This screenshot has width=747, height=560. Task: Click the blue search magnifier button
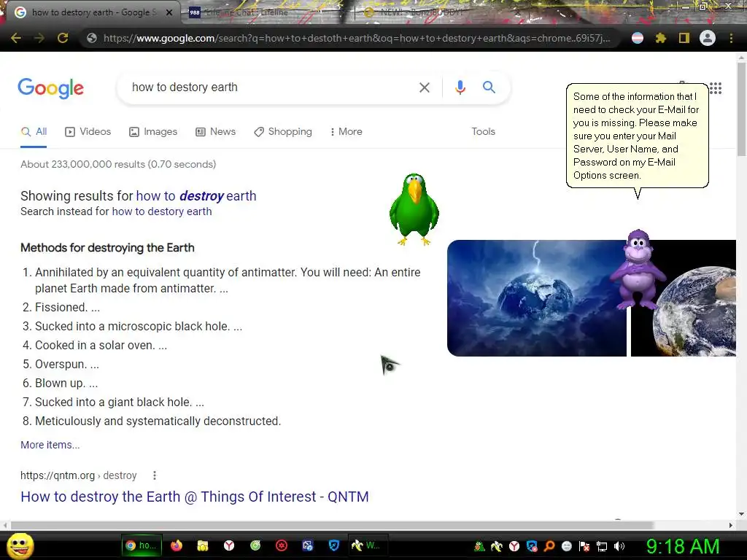point(489,87)
